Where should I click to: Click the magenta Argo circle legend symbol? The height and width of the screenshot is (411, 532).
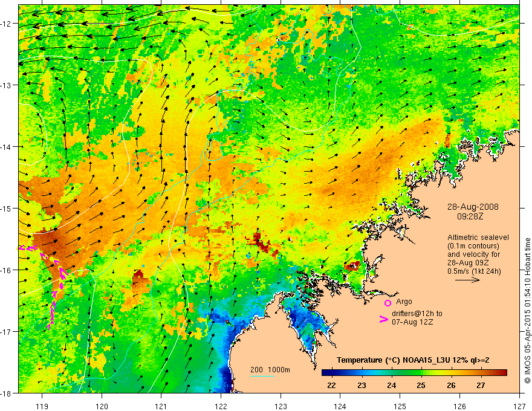pos(388,303)
